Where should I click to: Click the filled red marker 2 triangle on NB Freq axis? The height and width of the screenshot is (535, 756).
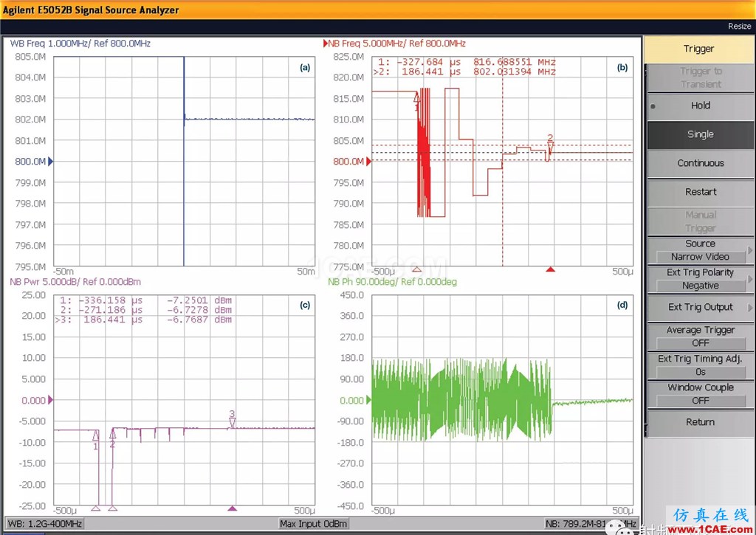tap(550, 269)
